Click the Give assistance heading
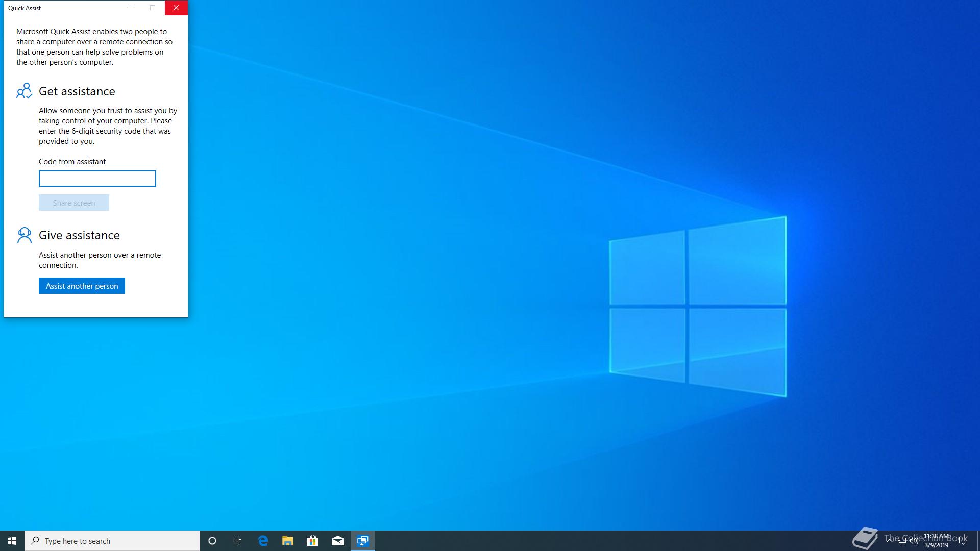The image size is (980, 551). (79, 235)
